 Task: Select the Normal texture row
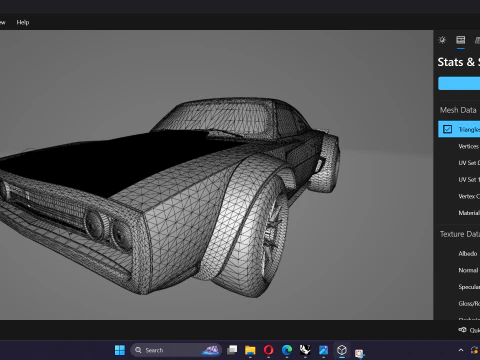pos(459,270)
